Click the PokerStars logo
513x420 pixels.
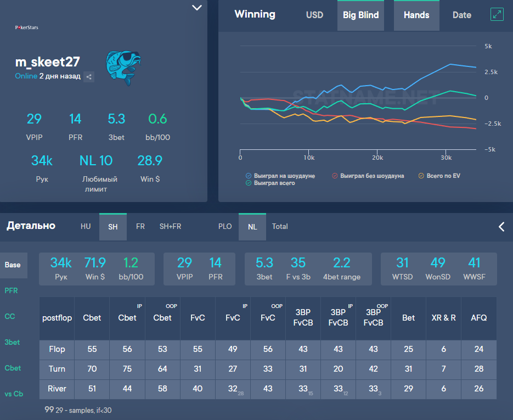26,27
